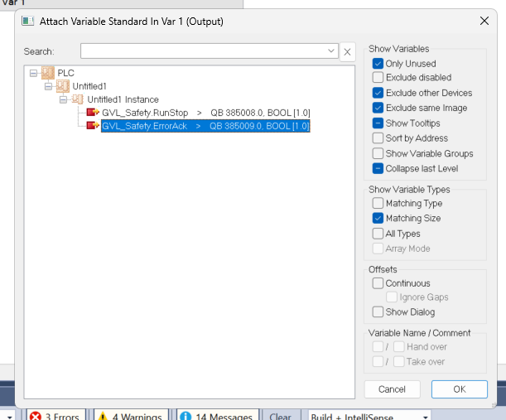The image size is (506, 420).
Task: Toggle the 14 Messages filter button
Action: click(218, 416)
